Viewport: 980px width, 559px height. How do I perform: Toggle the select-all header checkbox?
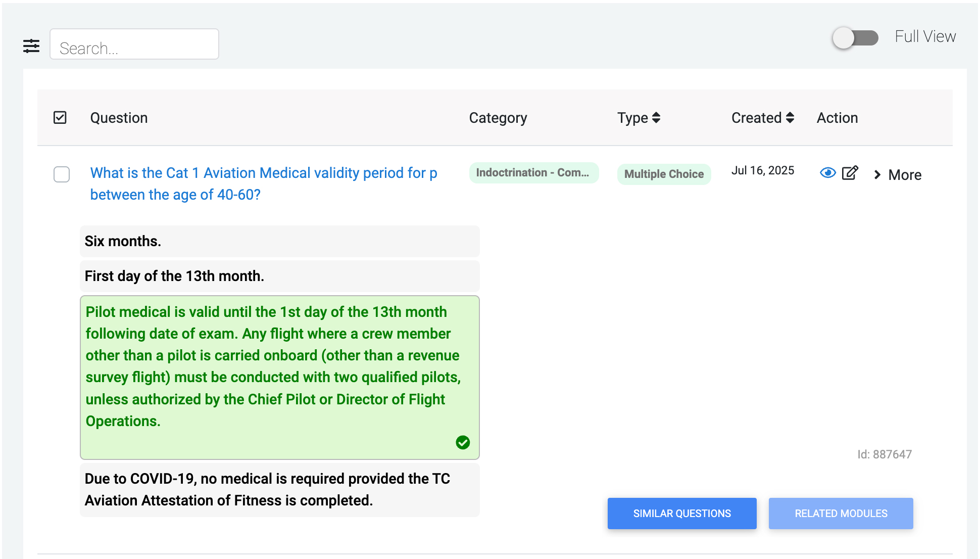(x=60, y=118)
